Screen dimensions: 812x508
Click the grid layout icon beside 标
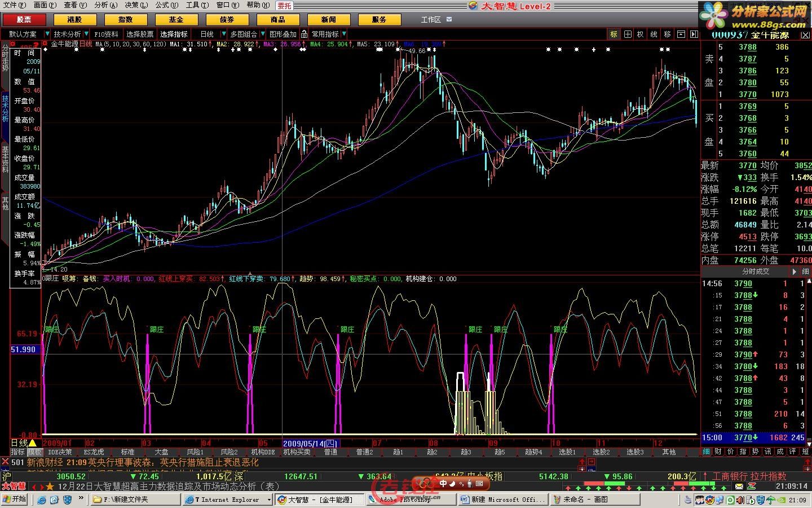(628, 34)
